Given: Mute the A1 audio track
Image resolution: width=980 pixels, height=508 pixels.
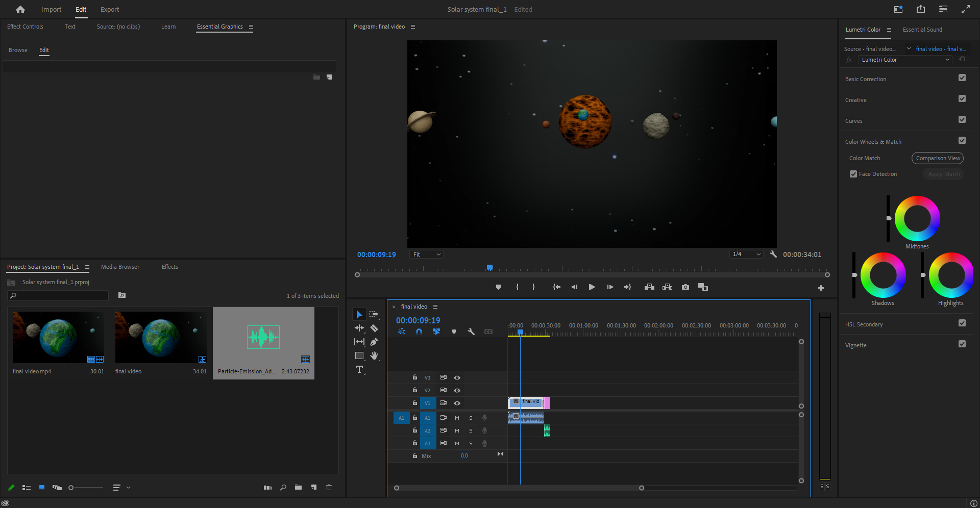Looking at the screenshot, I should 457,418.
